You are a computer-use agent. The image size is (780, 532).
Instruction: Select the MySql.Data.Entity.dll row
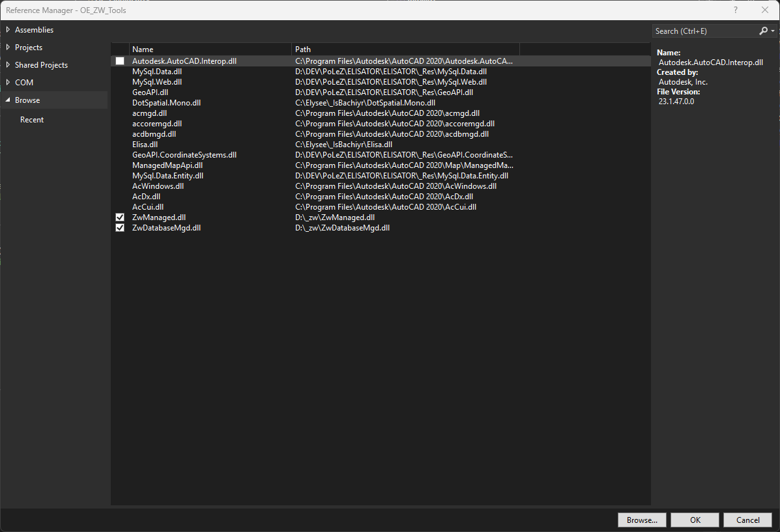[x=381, y=176]
